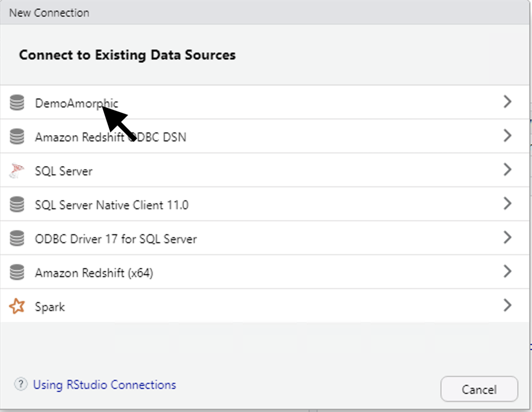This screenshot has width=532, height=412.
Task: Click the help question mark icon
Action: click(21, 384)
